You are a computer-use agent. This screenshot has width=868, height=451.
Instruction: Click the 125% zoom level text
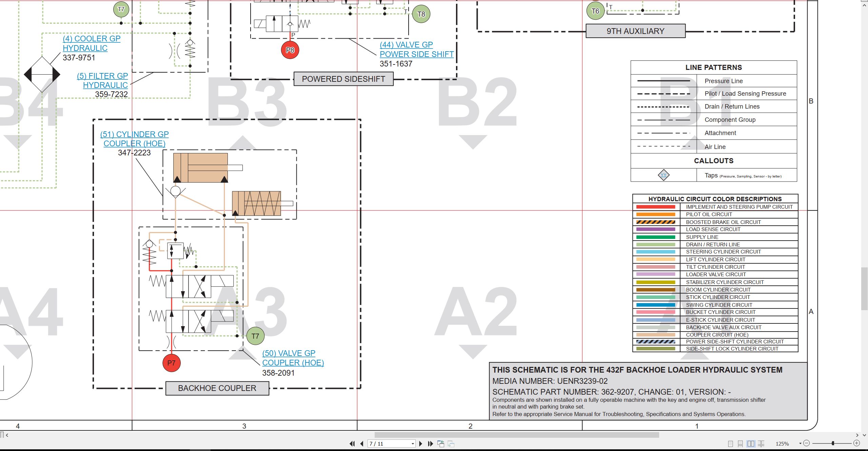[782, 444]
